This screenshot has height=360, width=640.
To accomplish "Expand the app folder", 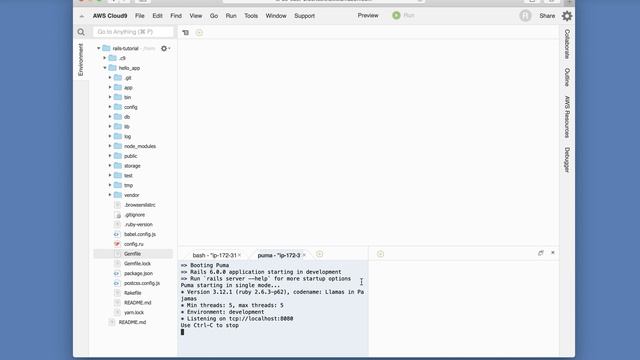I will pyautogui.click(x=110, y=87).
